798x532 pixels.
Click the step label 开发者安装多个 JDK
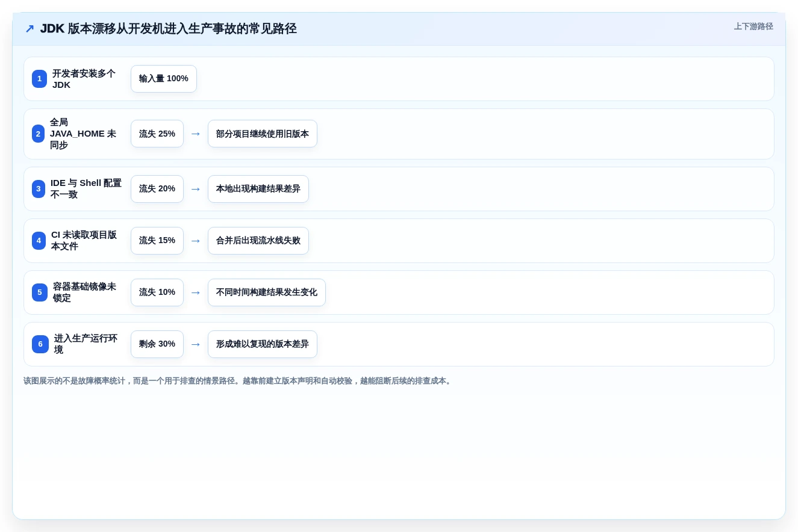point(84,79)
